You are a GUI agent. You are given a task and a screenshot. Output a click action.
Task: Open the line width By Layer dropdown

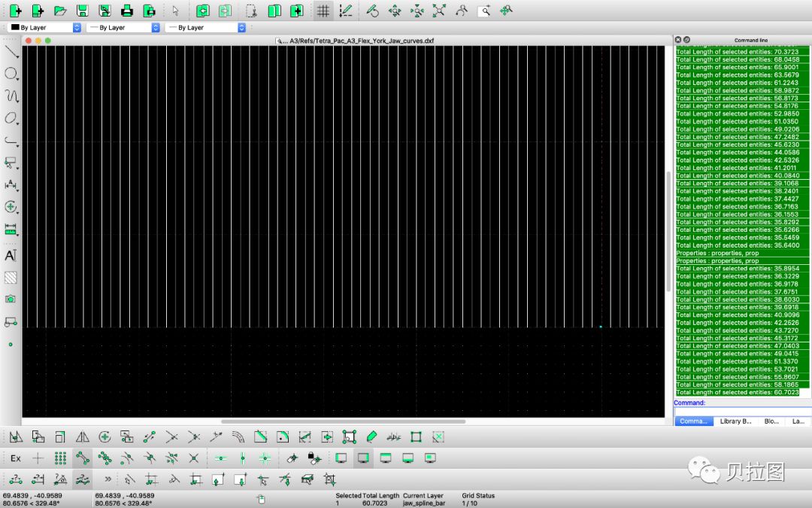(123, 27)
